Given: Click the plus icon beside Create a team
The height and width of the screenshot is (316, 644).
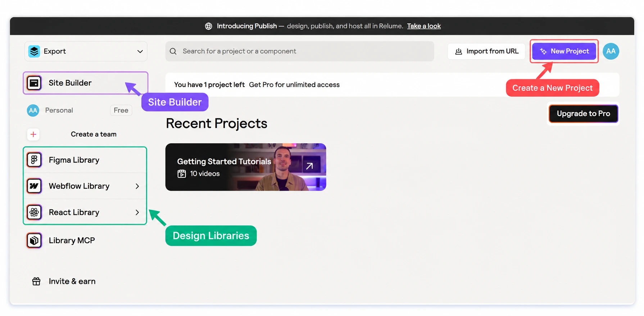Looking at the screenshot, I should (33, 134).
